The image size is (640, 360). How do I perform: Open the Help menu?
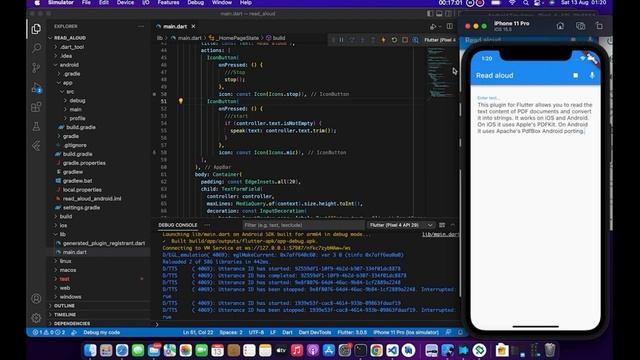pos(245,3)
